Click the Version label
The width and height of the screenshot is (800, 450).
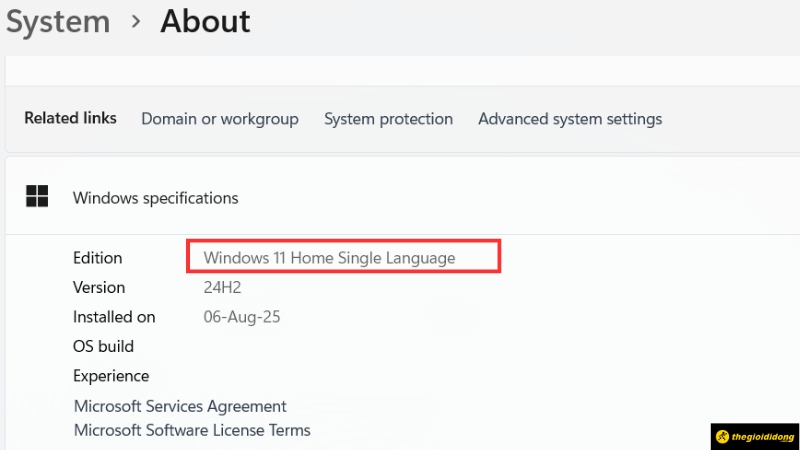pyautogui.click(x=99, y=288)
